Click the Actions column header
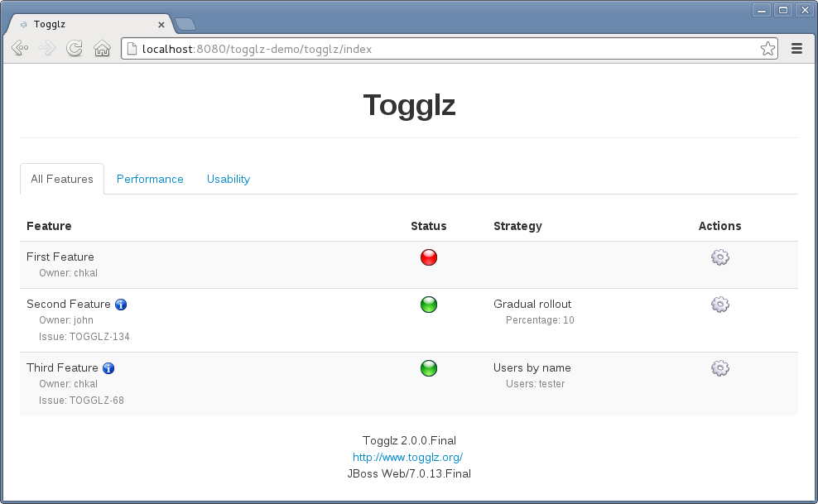The height and width of the screenshot is (504, 818). (720, 226)
